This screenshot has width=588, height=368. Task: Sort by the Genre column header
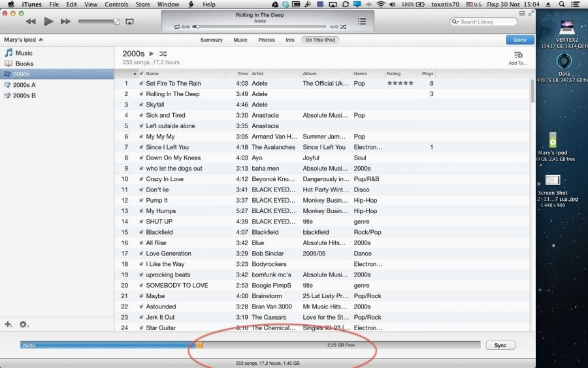tap(368, 73)
